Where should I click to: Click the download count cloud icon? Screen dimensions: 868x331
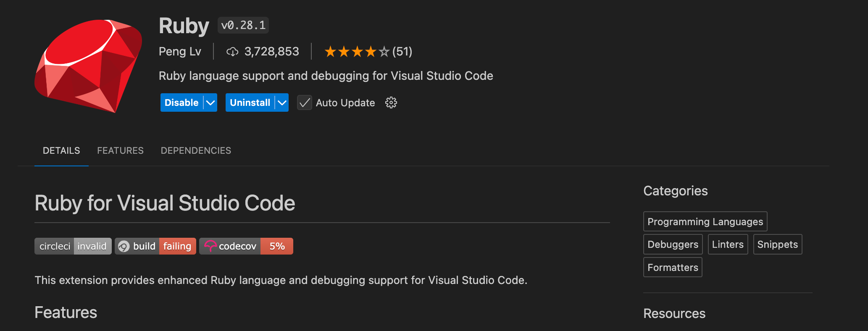(x=232, y=52)
